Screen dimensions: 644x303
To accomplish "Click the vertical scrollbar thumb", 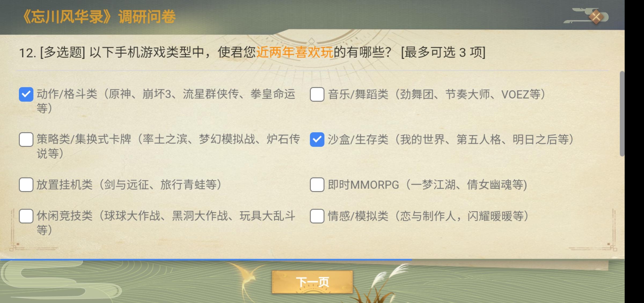I will (622, 113).
